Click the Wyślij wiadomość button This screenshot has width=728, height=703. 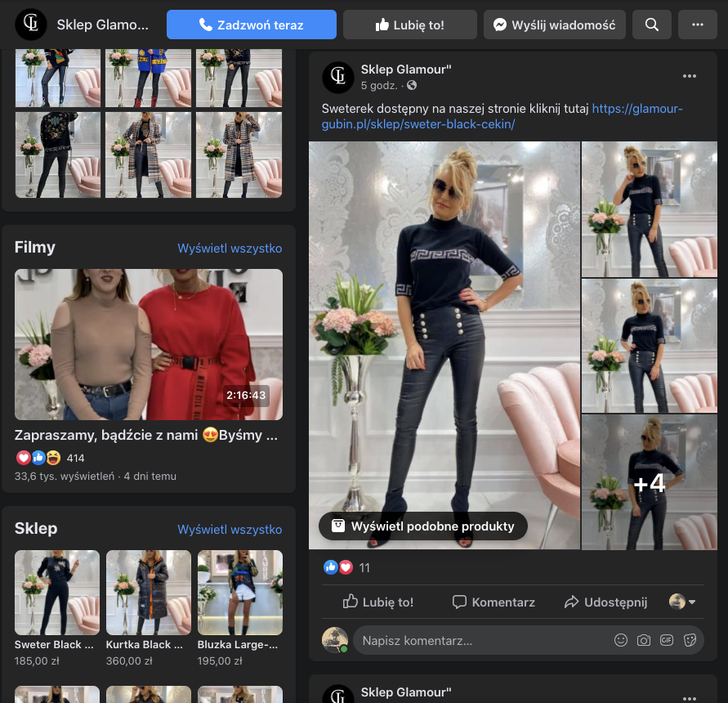pos(555,25)
